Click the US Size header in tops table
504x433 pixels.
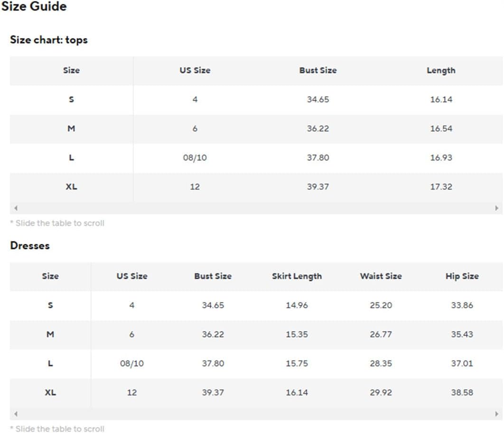tap(195, 70)
